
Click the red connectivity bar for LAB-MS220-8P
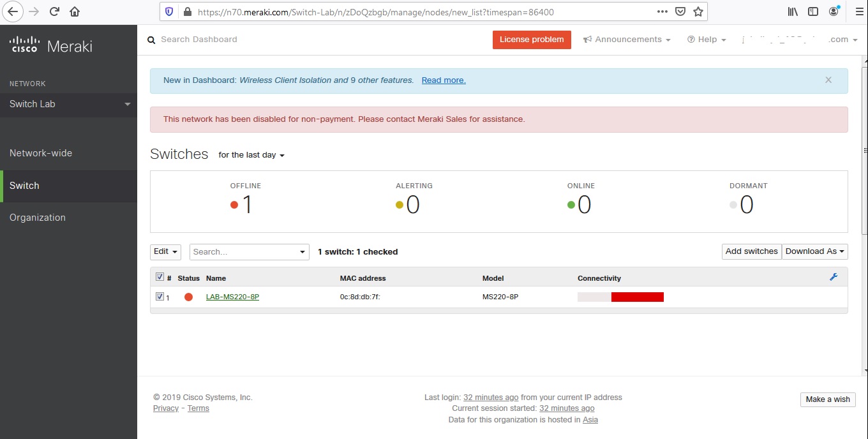tap(638, 296)
